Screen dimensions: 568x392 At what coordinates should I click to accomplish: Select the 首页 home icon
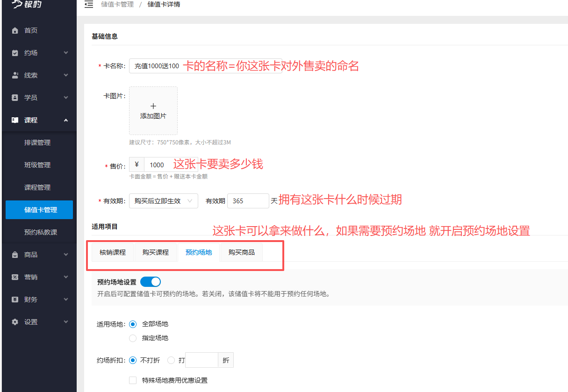tap(15, 30)
